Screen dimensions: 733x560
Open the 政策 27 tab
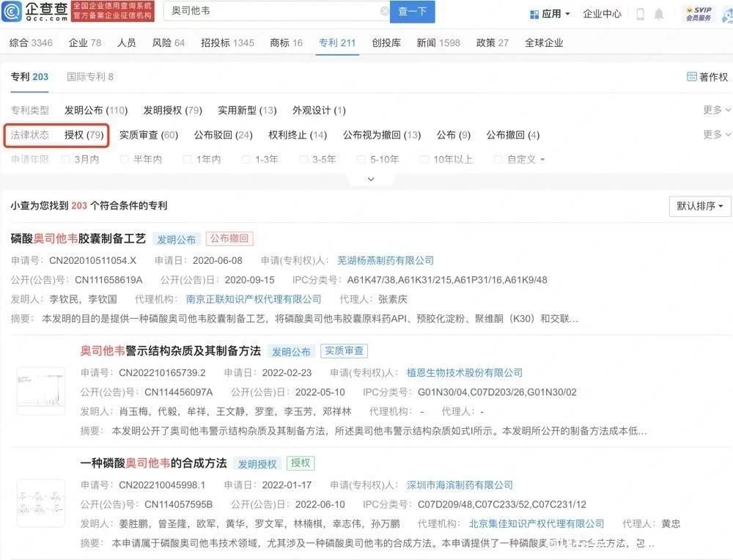coord(493,43)
